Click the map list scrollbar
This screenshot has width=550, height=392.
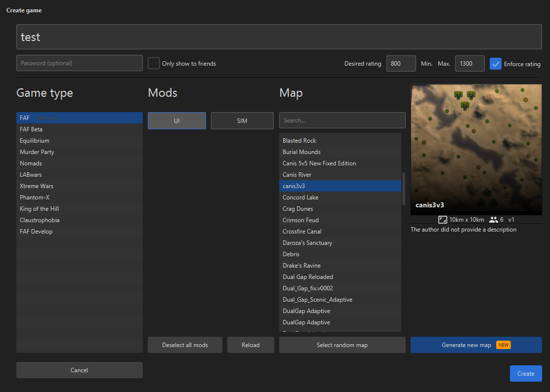pos(403,189)
